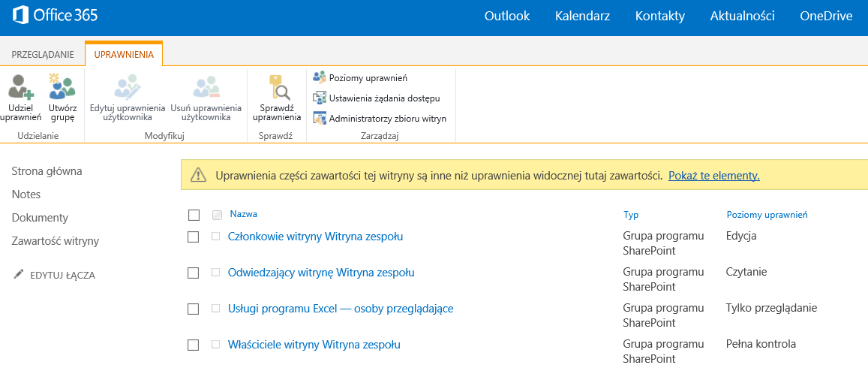The width and height of the screenshot is (868, 386).
Task: Sort by the Nazwa column header
Action: pos(244,214)
